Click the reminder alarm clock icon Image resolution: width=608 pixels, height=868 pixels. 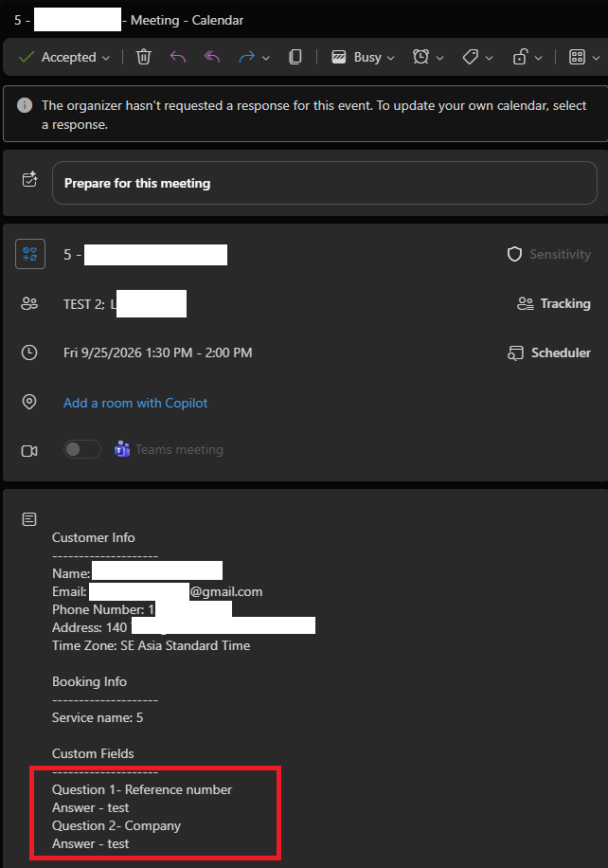coord(421,57)
